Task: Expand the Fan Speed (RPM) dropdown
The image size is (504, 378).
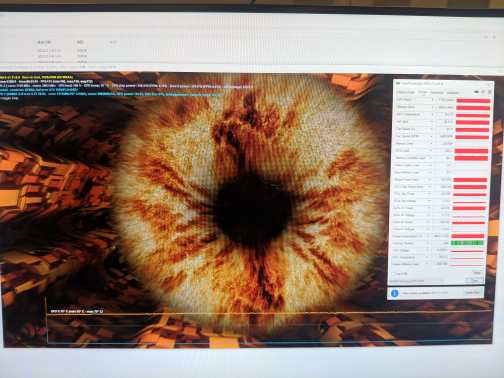Action: [x=432, y=136]
